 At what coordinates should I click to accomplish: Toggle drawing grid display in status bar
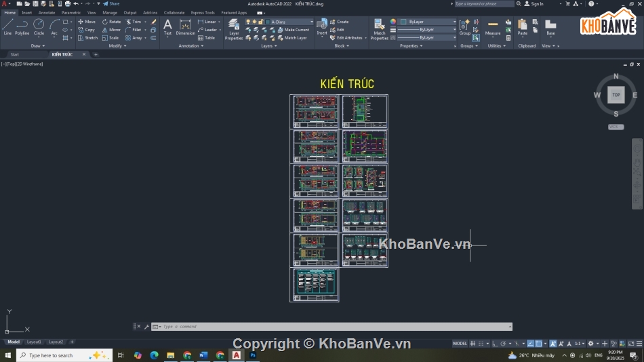(x=472, y=344)
